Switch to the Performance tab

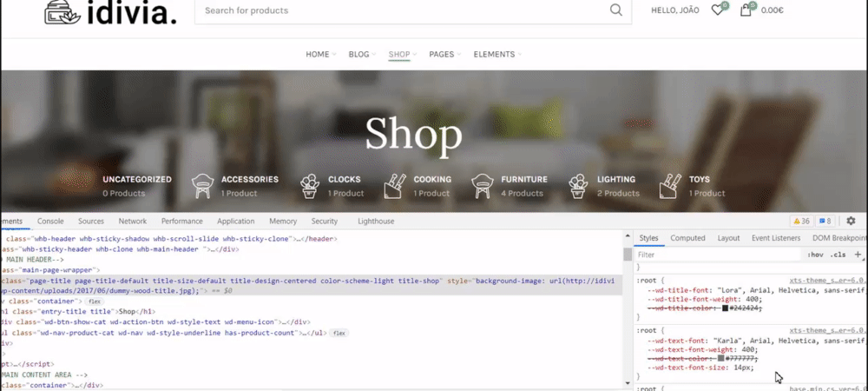(181, 221)
